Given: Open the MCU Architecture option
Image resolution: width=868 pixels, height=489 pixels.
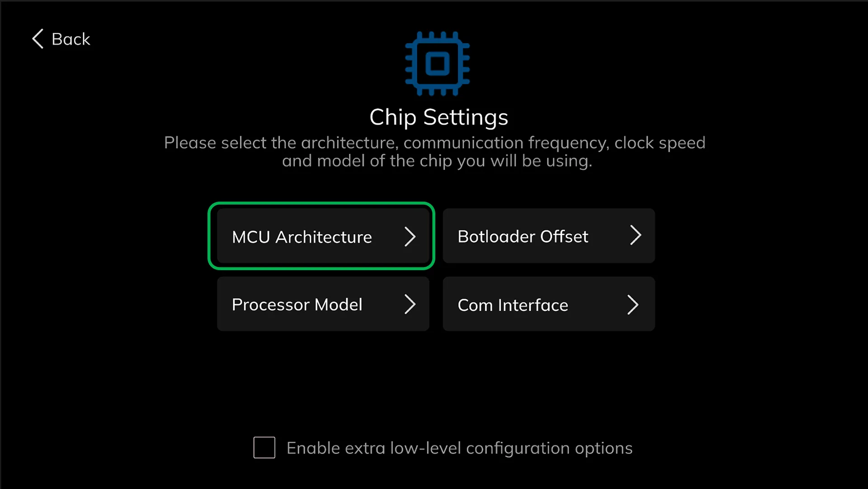Looking at the screenshot, I should [x=323, y=236].
